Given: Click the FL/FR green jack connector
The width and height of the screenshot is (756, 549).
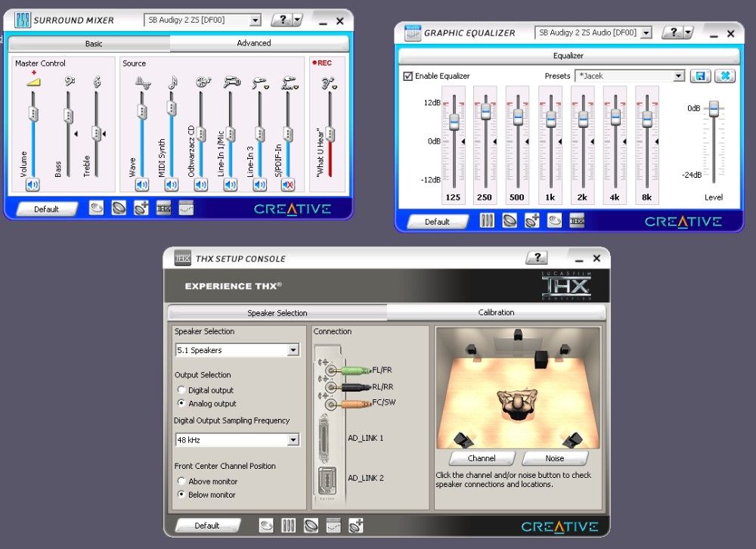Looking at the screenshot, I should pos(355,371).
